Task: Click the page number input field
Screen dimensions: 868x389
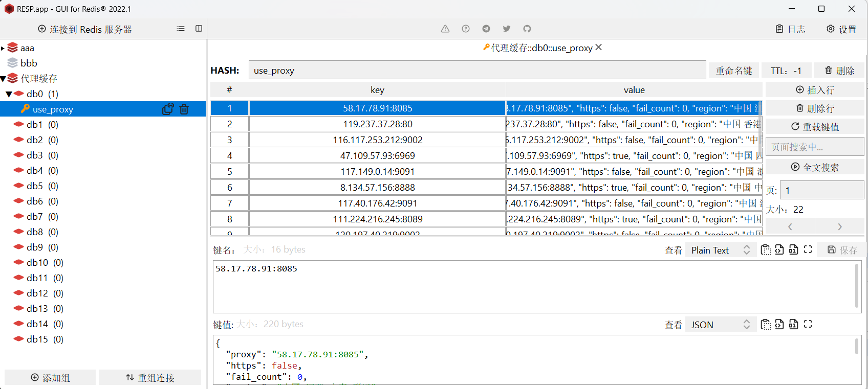Action: pyautogui.click(x=822, y=190)
